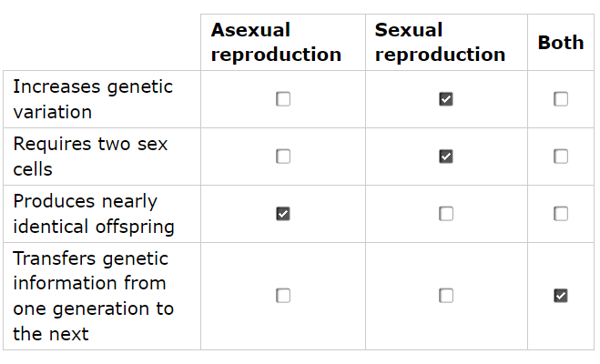The image size is (600, 364).
Task: Click the Increases genetic variation row label
Action: coord(93,99)
